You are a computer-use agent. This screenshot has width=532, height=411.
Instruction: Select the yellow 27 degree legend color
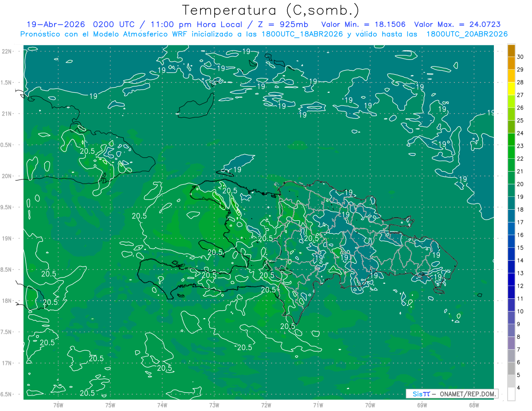pos(511,89)
